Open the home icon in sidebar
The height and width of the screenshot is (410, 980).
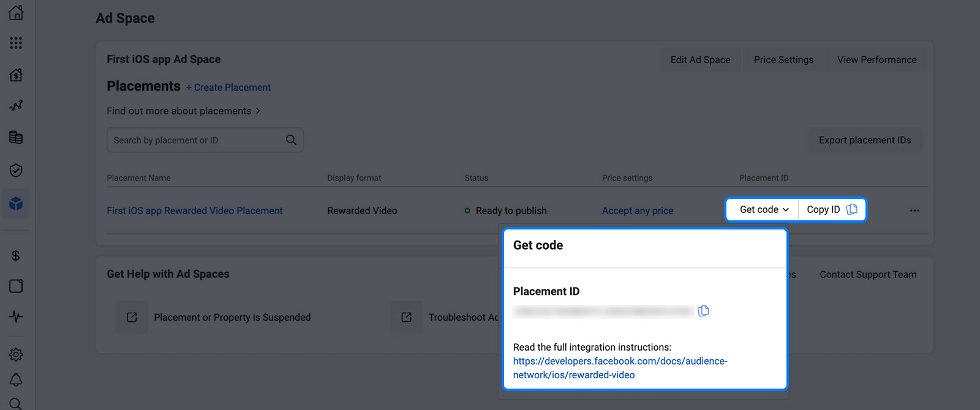tap(16, 13)
